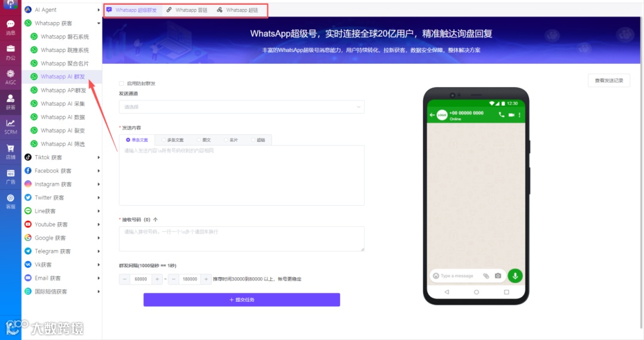The width and height of the screenshot is (644, 340).
Task: Click the Telegram 获客 icon
Action: (x=28, y=251)
